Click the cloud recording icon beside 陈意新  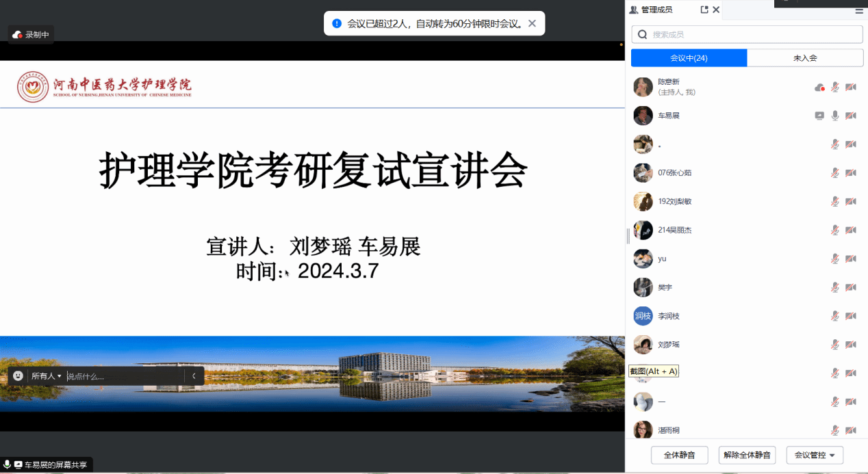click(x=819, y=87)
